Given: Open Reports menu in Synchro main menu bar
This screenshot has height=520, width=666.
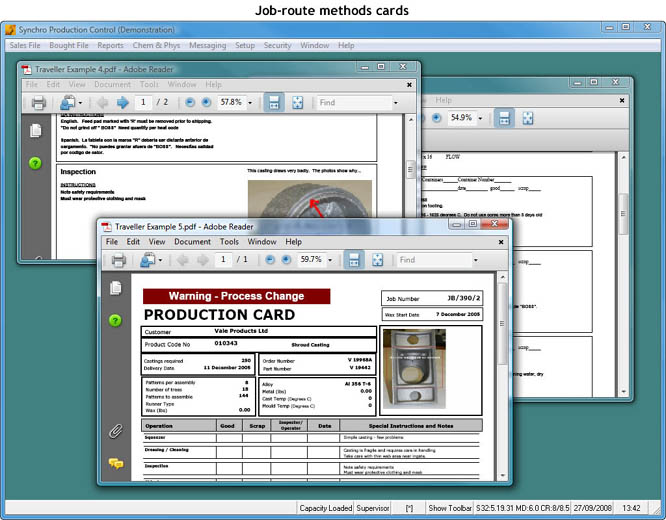Looking at the screenshot, I should tap(110, 45).
